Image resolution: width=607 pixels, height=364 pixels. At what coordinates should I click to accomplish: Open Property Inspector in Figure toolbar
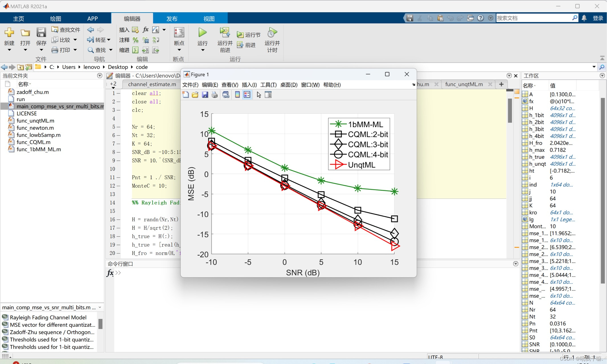tap(268, 95)
